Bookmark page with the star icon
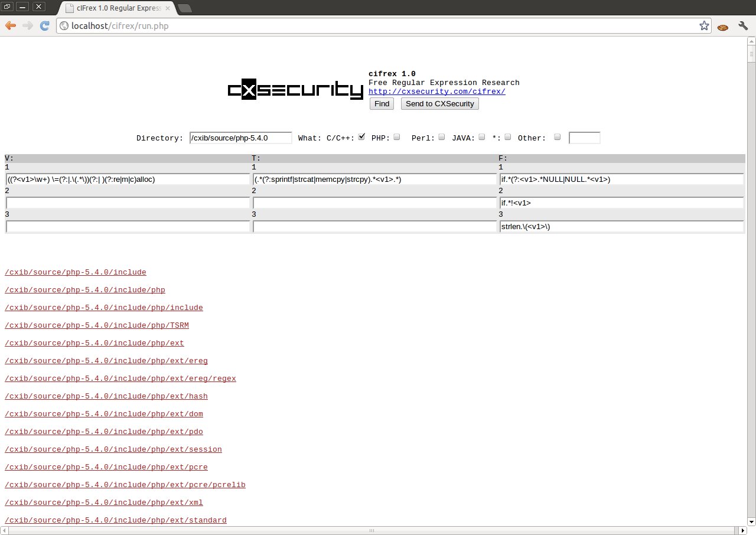The width and height of the screenshot is (756, 535). pyautogui.click(x=703, y=26)
